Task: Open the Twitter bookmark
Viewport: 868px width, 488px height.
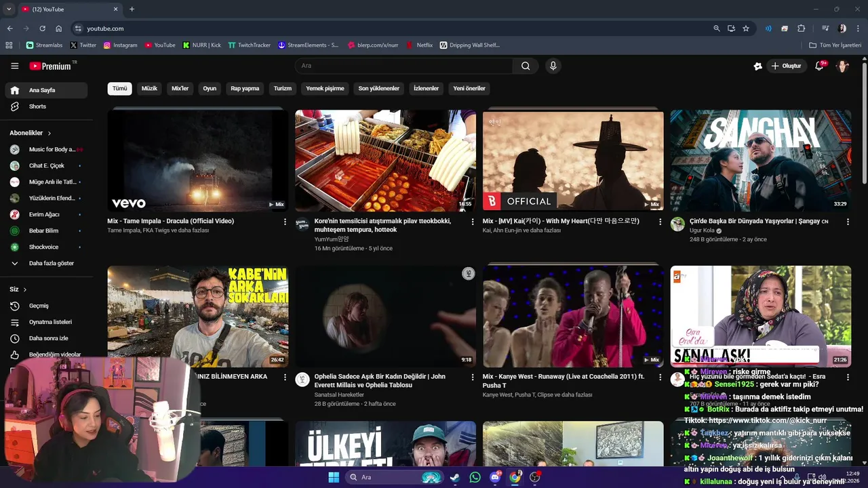Action: pos(83,45)
